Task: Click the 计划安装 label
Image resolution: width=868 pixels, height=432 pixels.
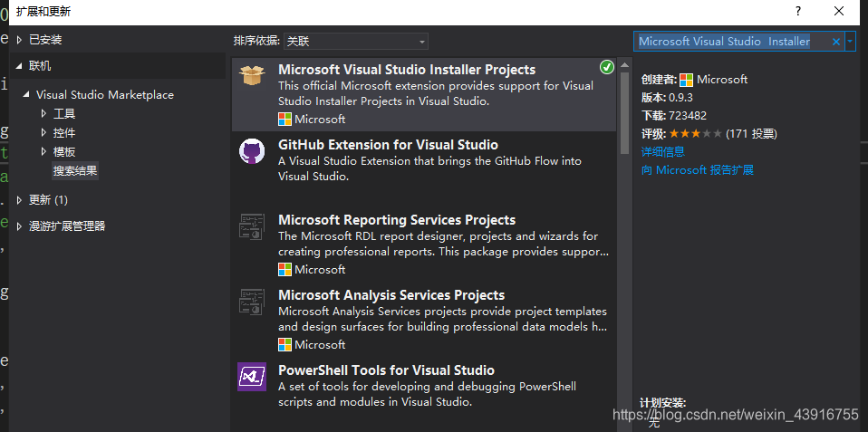Action: click(x=663, y=403)
